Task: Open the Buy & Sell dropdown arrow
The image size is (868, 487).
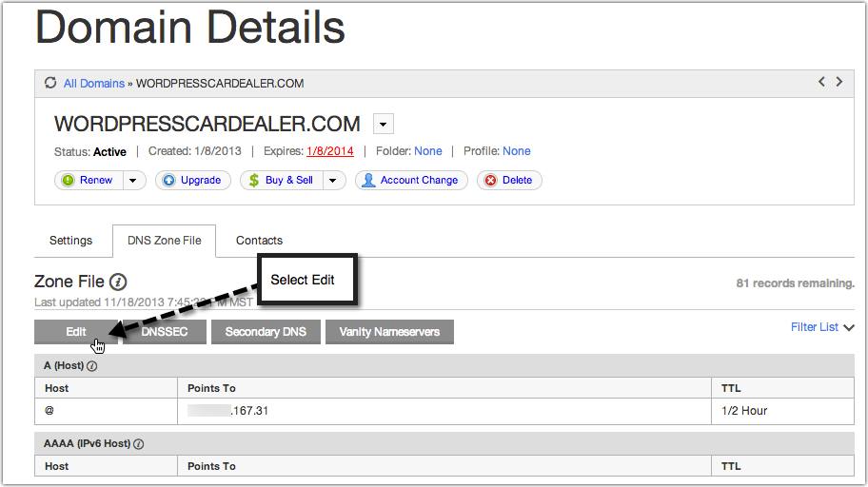Action: (333, 181)
